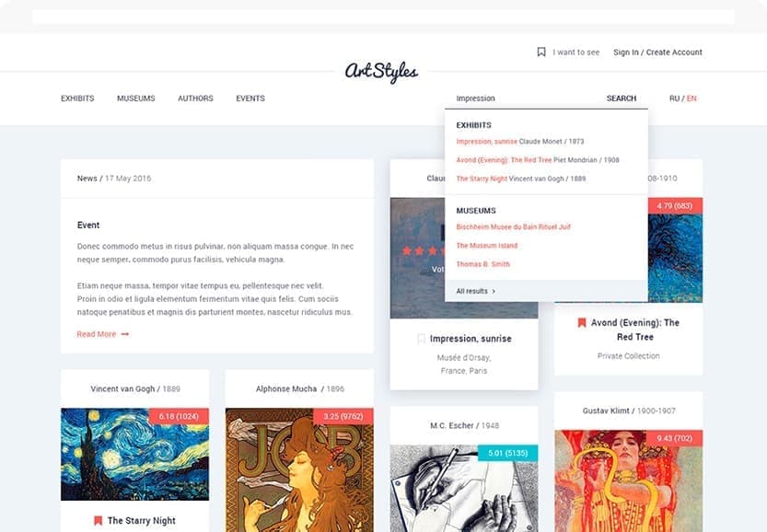Toggle bookmark on The Starry Night card
The height and width of the screenshot is (532, 767).
[98, 521]
